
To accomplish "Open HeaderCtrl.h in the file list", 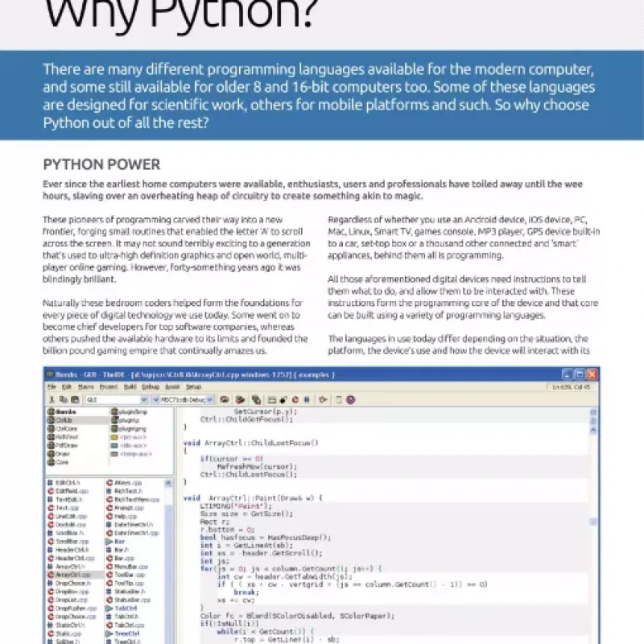I will click(68, 550).
